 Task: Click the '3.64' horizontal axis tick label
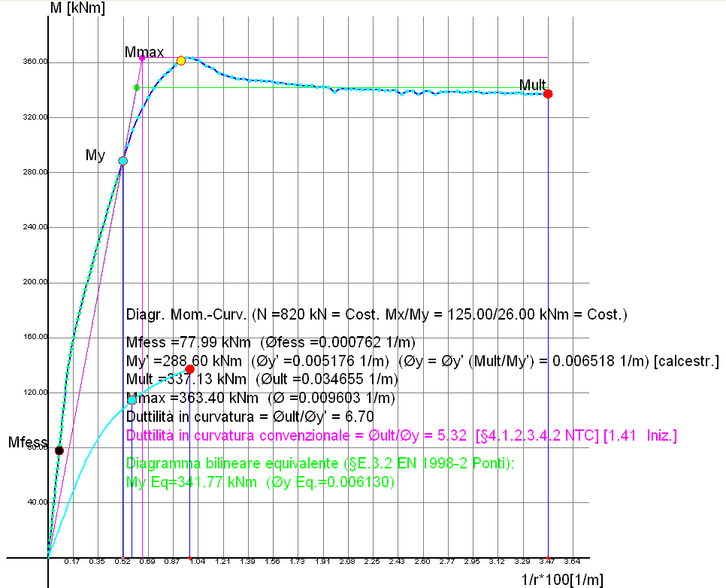pos(572,562)
